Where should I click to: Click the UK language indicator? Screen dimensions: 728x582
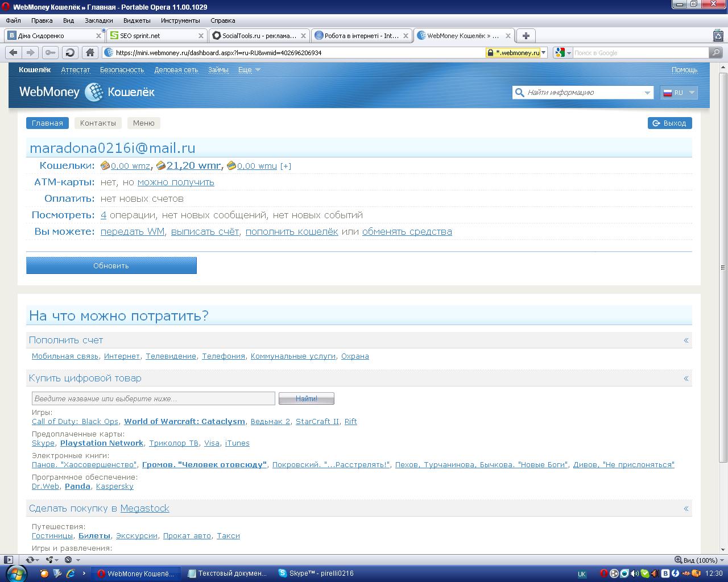582,573
